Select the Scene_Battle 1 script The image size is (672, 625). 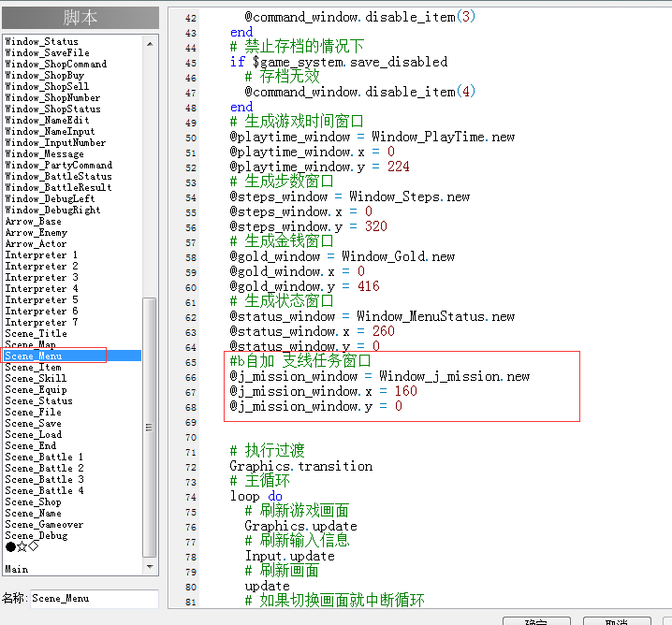coord(44,458)
